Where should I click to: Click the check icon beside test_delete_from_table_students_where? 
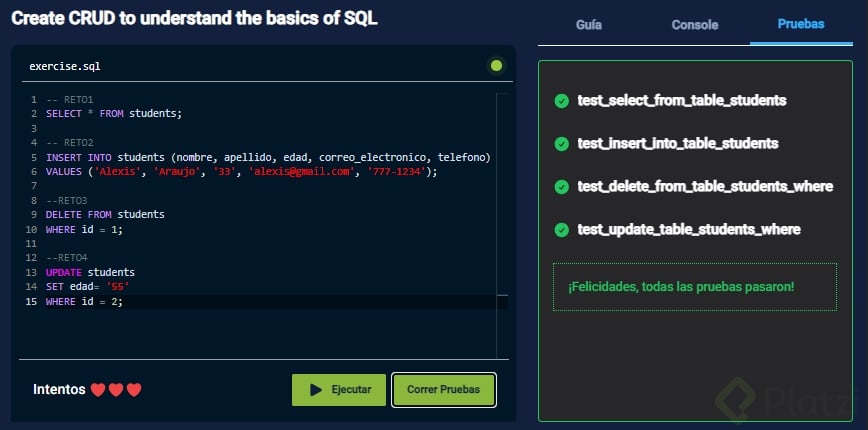click(562, 187)
